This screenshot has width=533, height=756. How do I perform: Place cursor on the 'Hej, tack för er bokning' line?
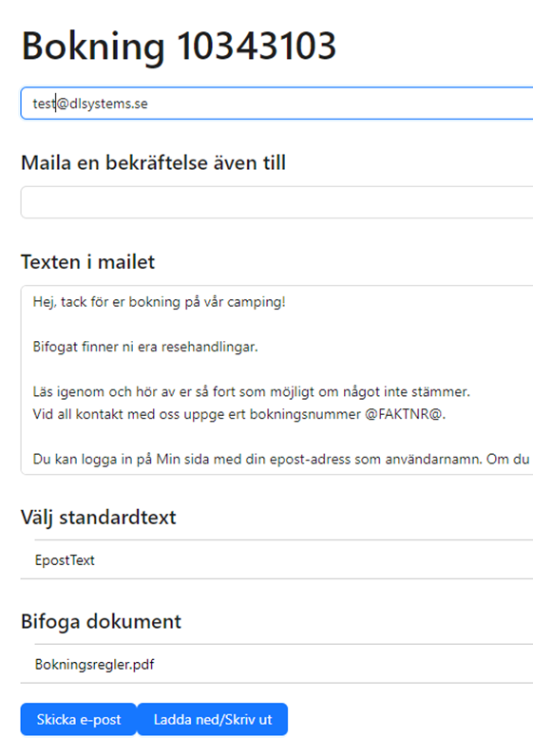coord(160,302)
